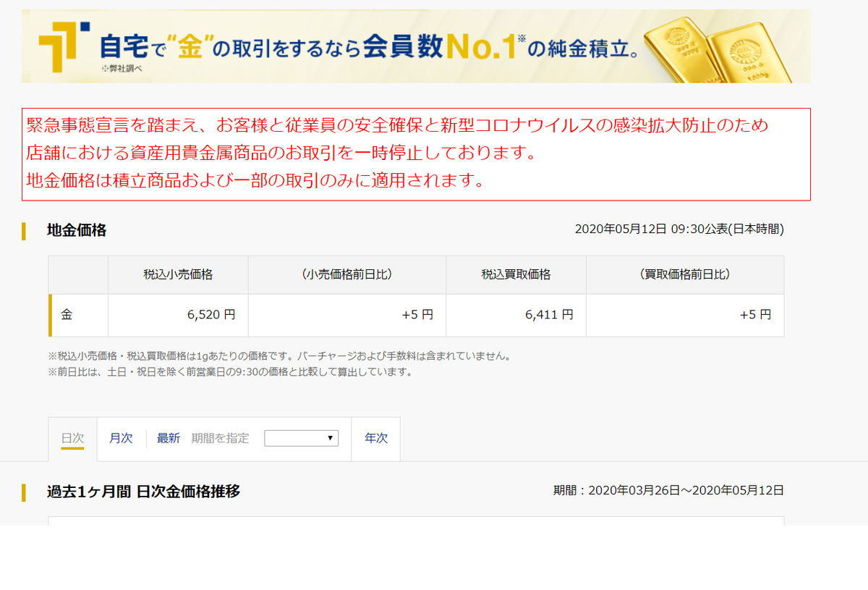
Task: Click the 税込小売価格 column header
Action: tap(178, 274)
